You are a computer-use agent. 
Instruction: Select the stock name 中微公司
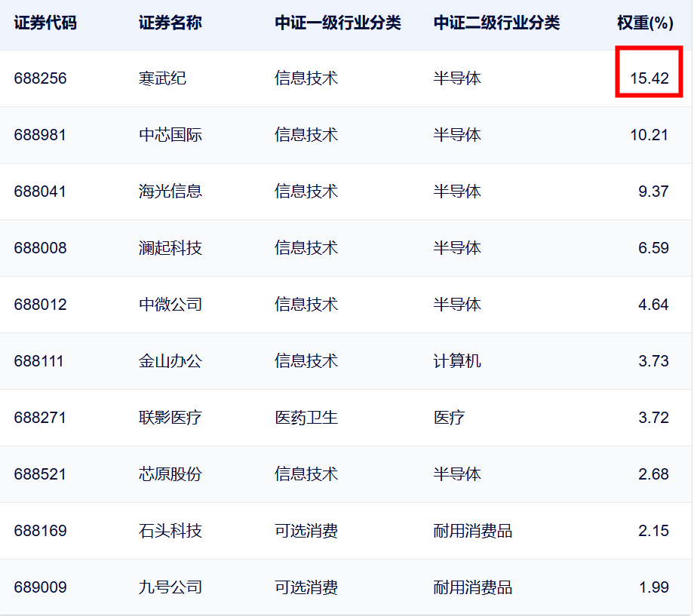pos(170,305)
